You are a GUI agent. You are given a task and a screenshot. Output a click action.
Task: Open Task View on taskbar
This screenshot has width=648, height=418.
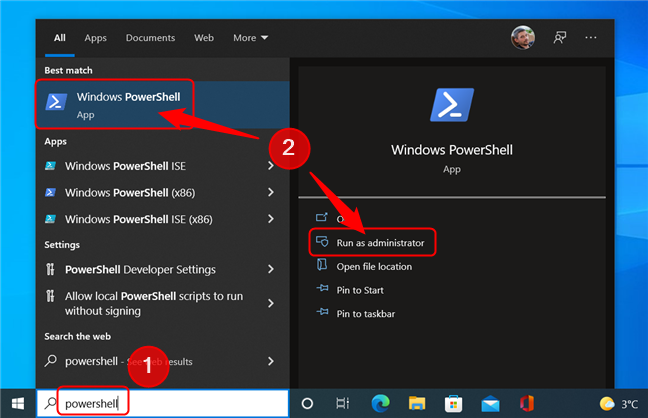pos(343,404)
